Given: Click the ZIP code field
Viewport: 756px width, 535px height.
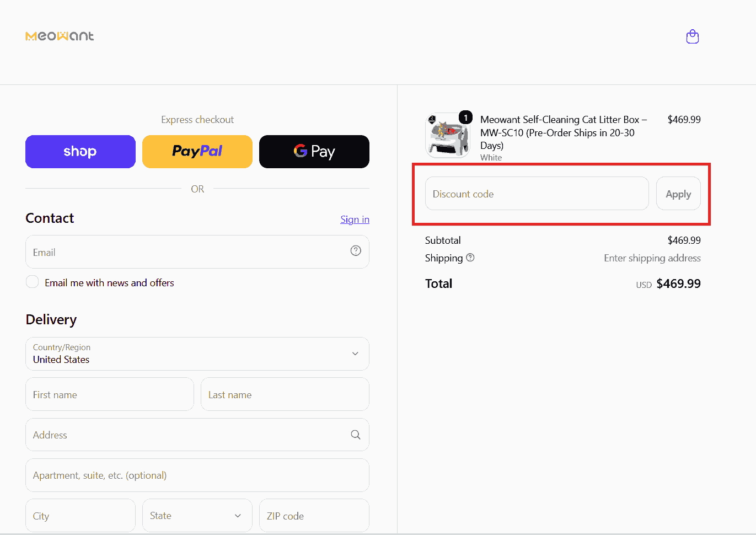Looking at the screenshot, I should pyautogui.click(x=314, y=516).
